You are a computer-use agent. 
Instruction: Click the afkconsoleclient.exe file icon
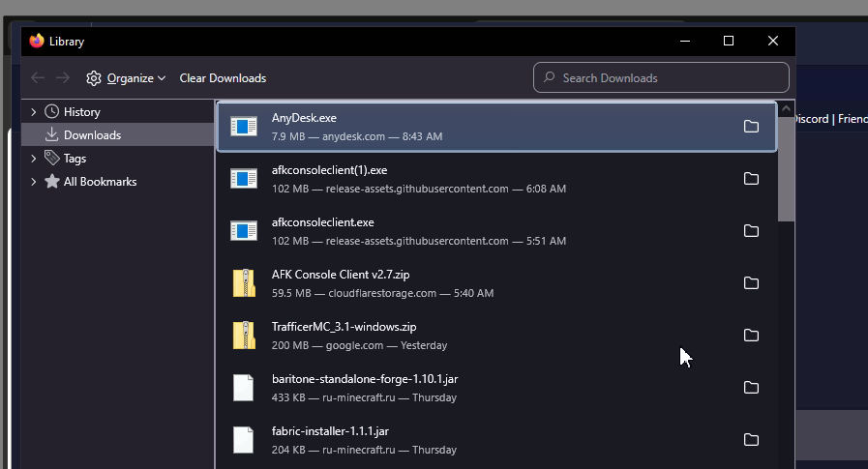[x=244, y=230]
